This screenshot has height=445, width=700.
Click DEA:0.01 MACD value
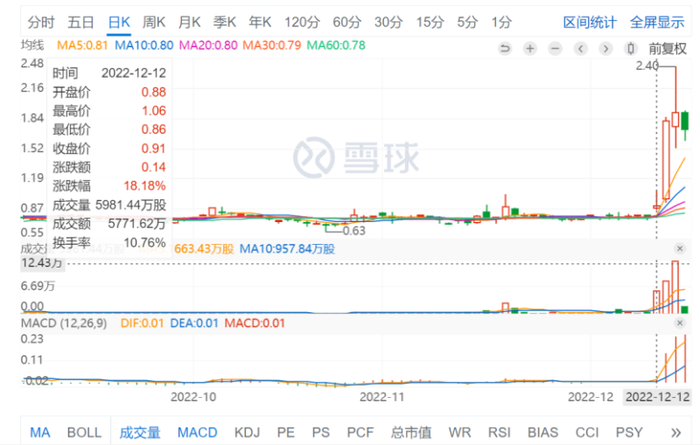coord(194,323)
